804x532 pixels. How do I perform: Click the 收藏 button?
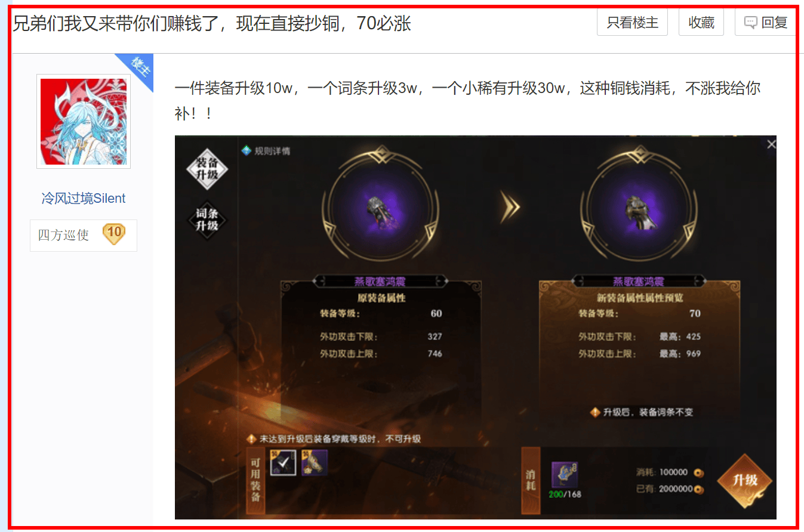click(701, 23)
